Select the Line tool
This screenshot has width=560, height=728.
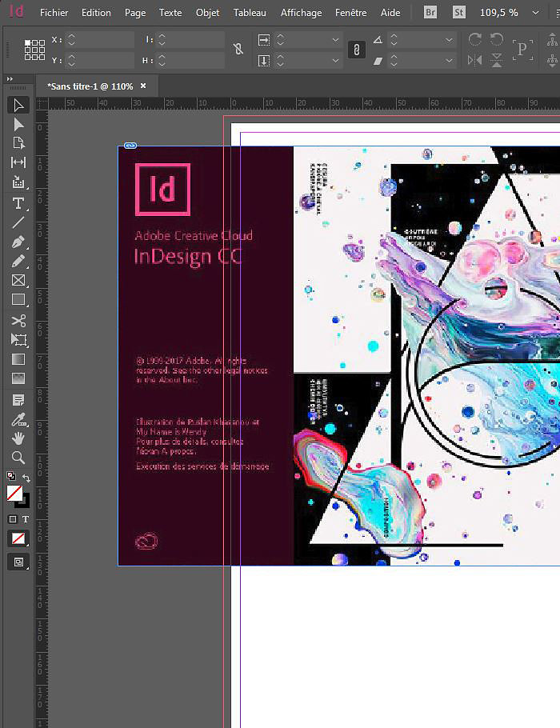[x=18, y=223]
